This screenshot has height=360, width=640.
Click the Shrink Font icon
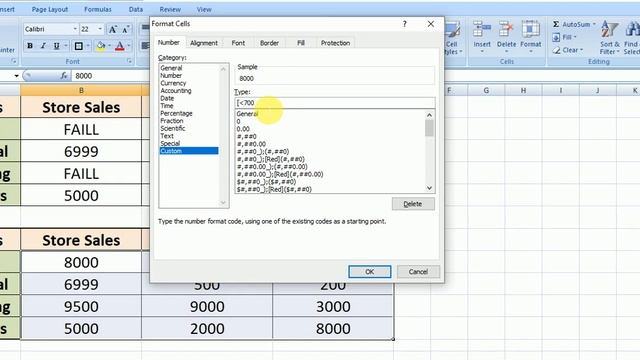tap(126, 29)
